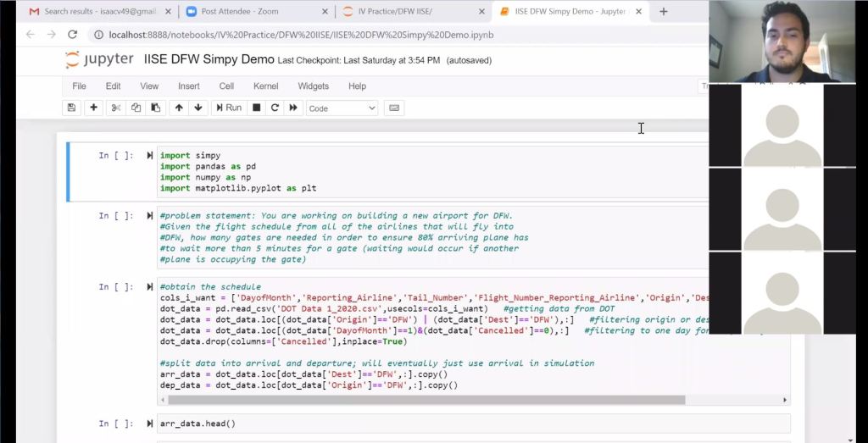Open the Code cell type dropdown
This screenshot has height=443, width=868.
342,108
